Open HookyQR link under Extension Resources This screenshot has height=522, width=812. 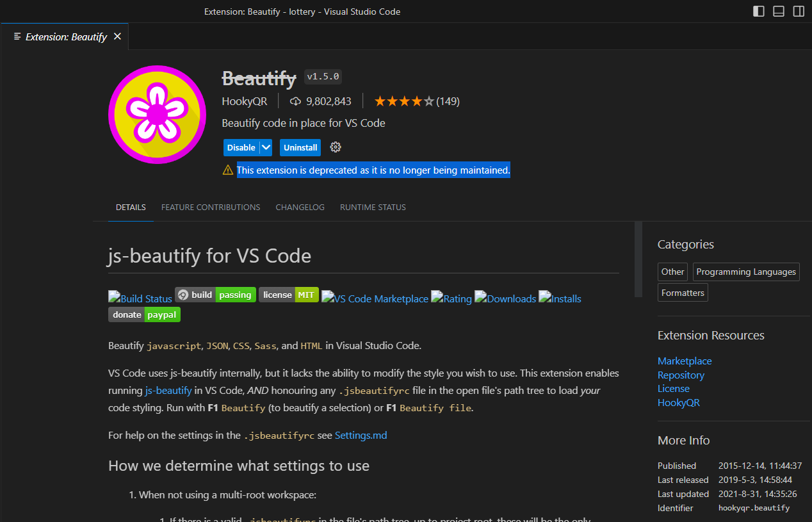[679, 402]
